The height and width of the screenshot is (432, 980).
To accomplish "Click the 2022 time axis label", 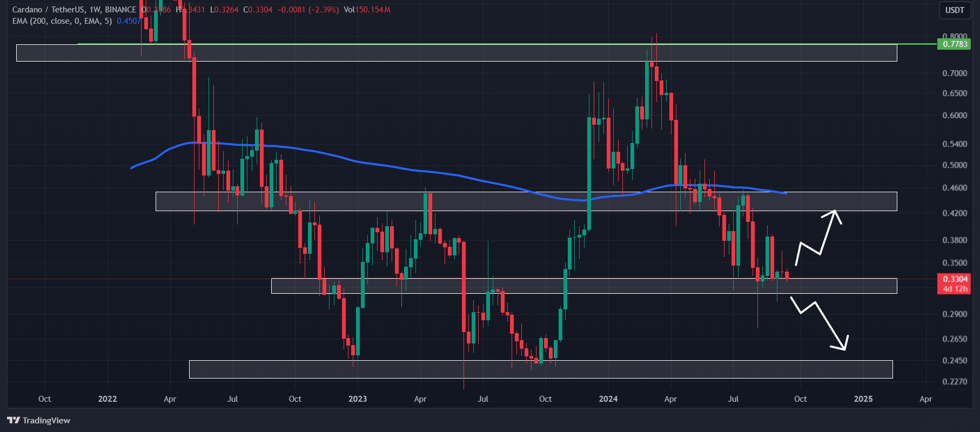I will tap(108, 399).
